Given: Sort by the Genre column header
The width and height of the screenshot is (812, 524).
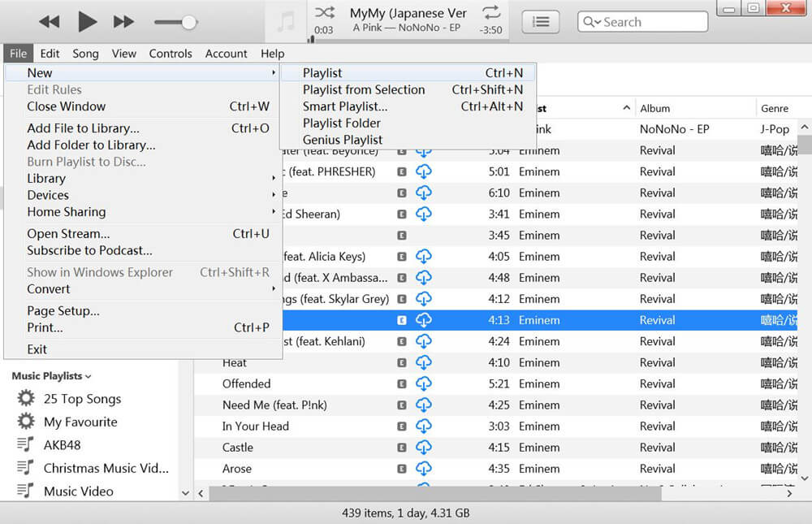Looking at the screenshot, I should (775, 108).
